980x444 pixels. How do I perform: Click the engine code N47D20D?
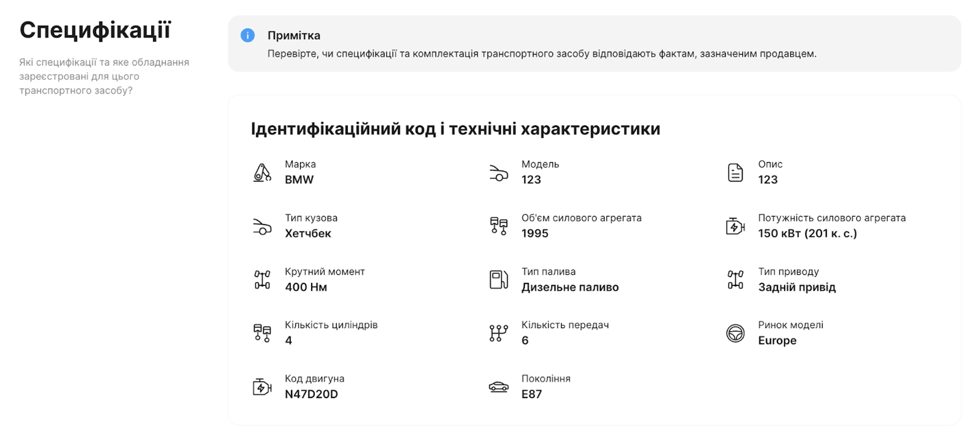point(311,394)
